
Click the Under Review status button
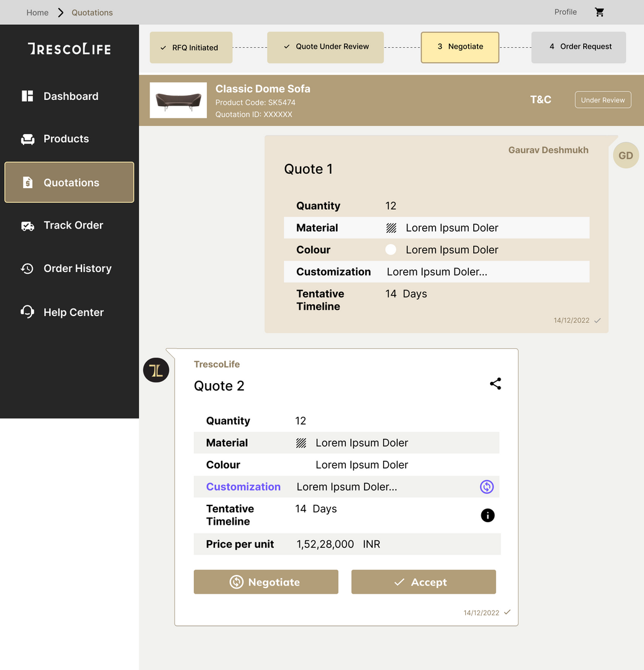(602, 100)
